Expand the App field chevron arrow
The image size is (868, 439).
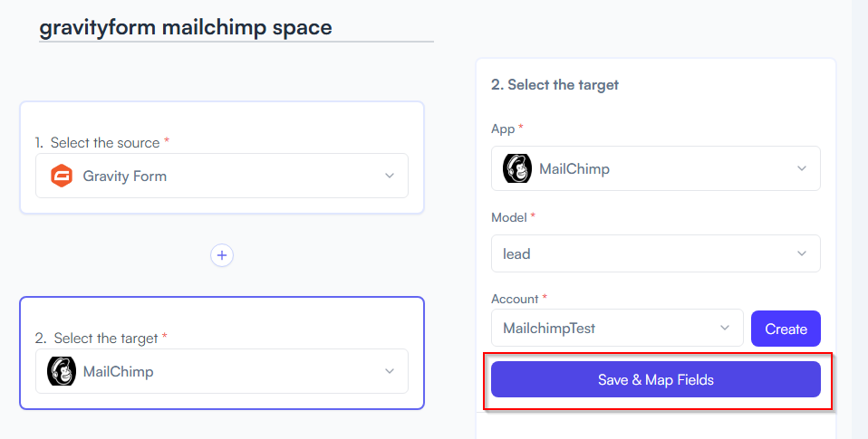click(x=802, y=168)
